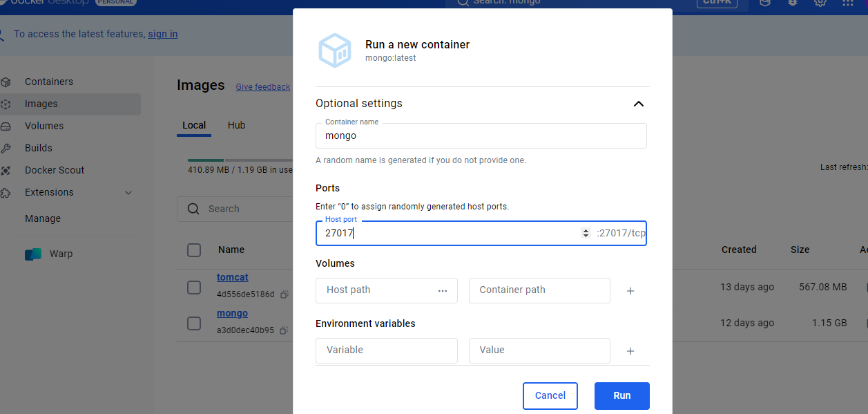Open the Give feedback link
The height and width of the screenshot is (414, 868).
[x=263, y=87]
